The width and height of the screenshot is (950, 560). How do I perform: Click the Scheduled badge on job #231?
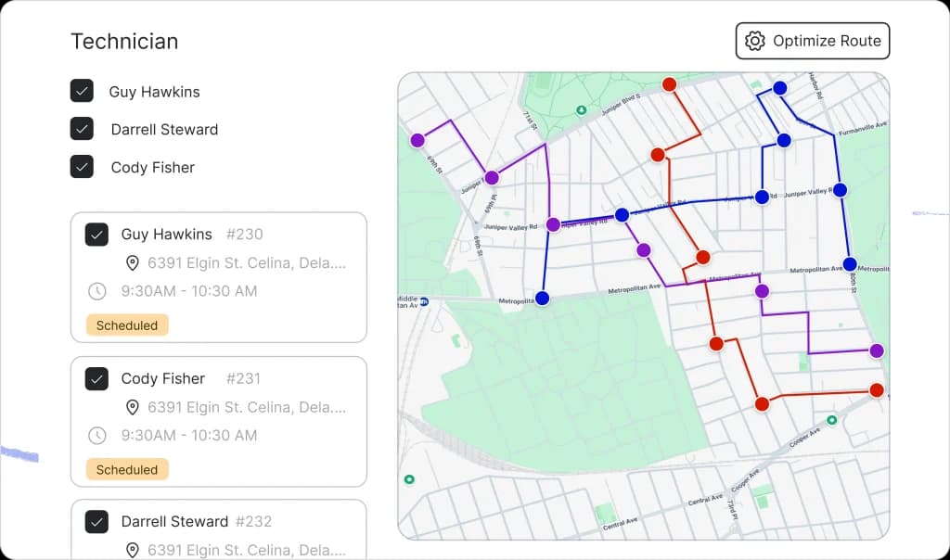tap(127, 469)
